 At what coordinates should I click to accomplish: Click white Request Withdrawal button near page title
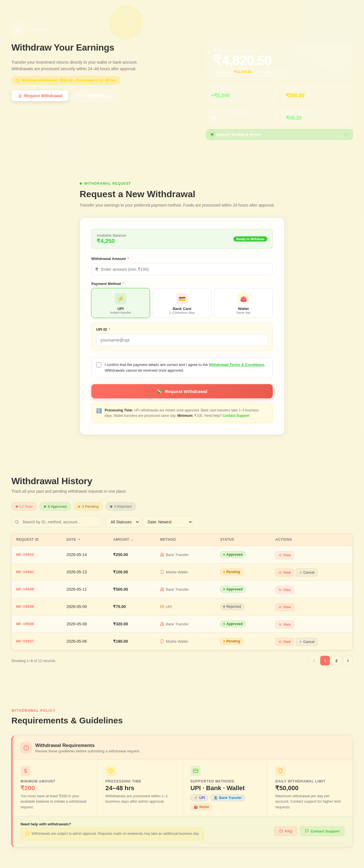click(40, 96)
